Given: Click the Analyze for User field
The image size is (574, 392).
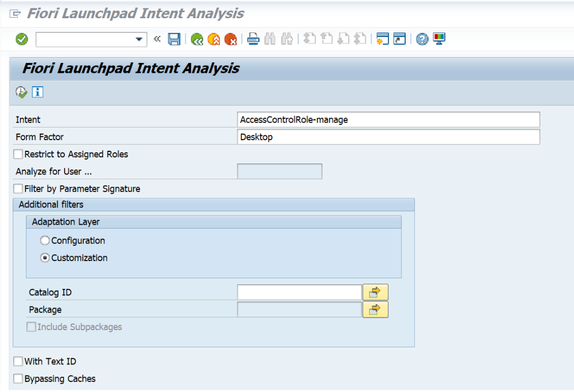Looking at the screenshot, I should [x=280, y=172].
